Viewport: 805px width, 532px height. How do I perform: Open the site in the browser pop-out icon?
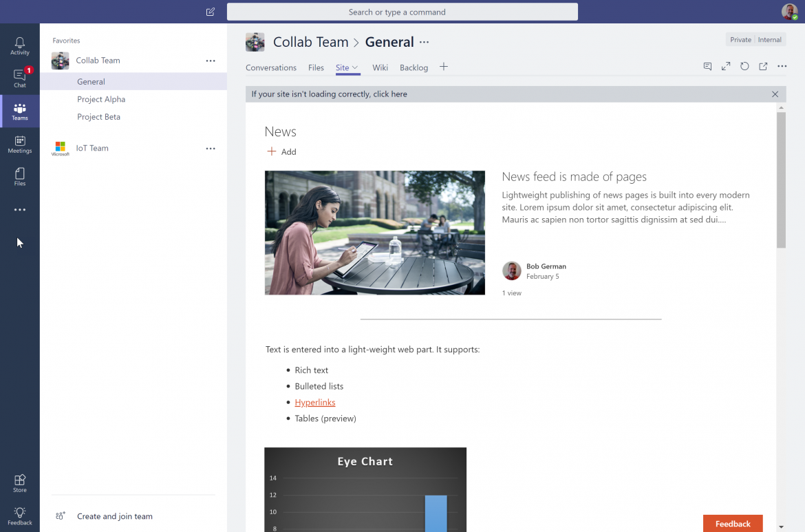[x=762, y=66]
